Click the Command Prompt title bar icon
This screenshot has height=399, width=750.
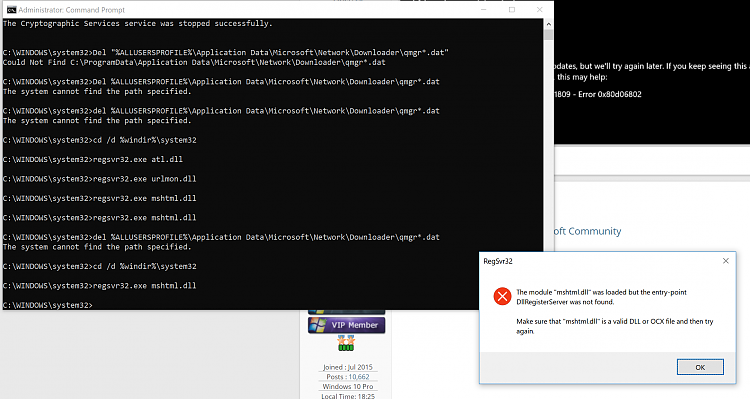tap(11, 10)
